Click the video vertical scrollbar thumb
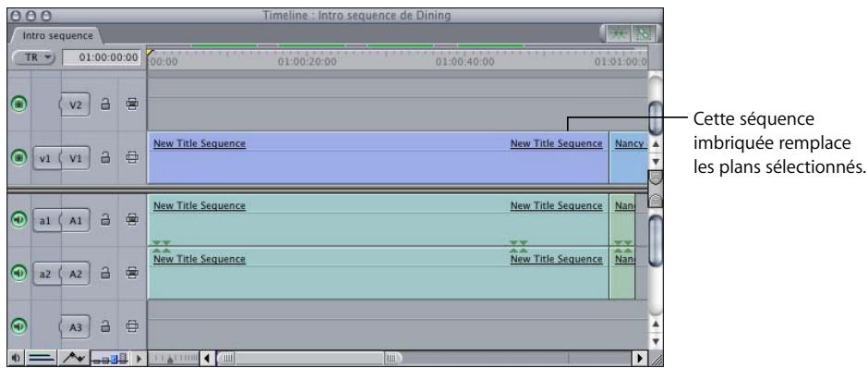This screenshot has height=368, width=868. (x=656, y=117)
